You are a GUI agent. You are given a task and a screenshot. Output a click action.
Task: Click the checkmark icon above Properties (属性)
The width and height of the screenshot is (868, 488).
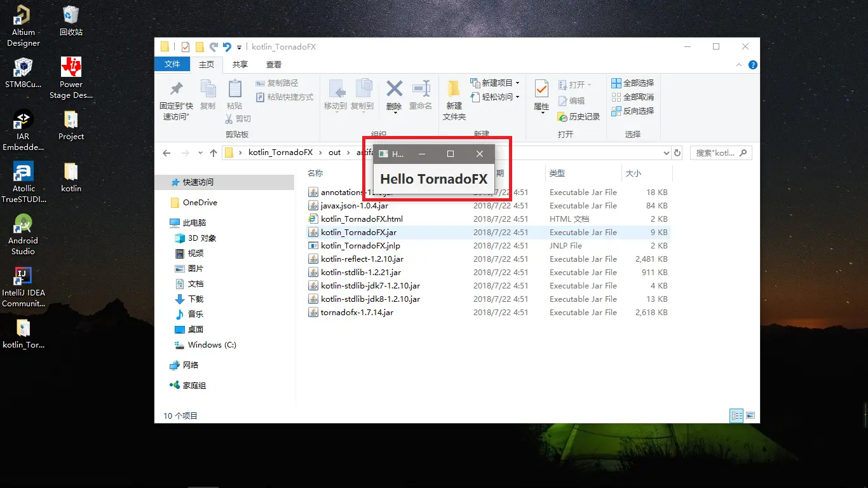[x=541, y=89]
